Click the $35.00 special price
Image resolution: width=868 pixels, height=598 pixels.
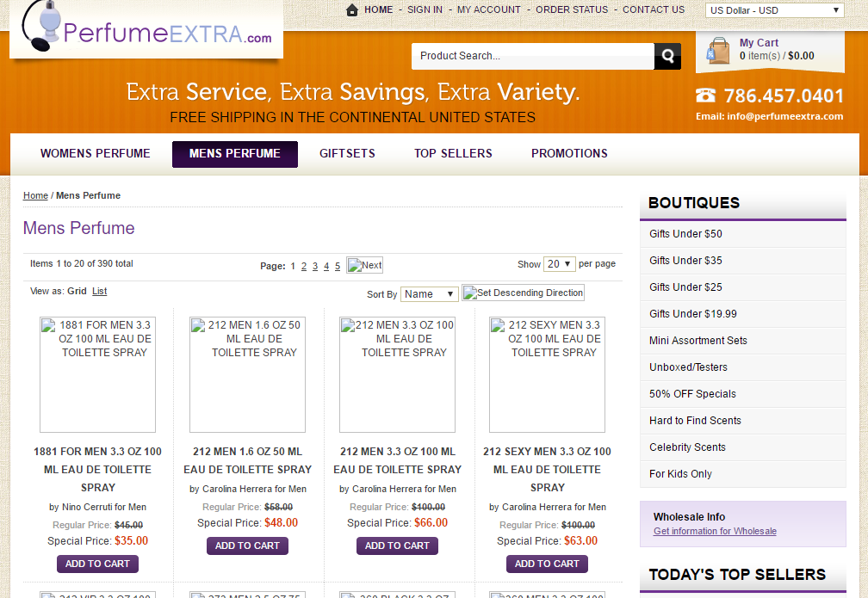(x=131, y=541)
